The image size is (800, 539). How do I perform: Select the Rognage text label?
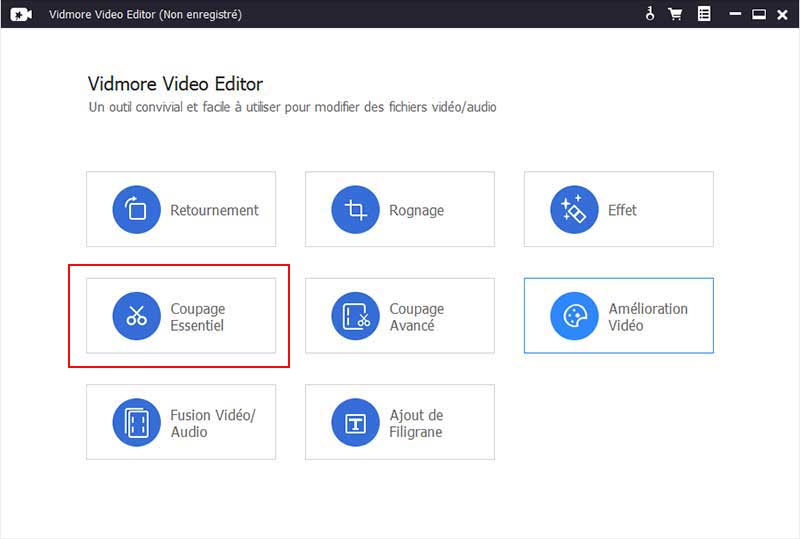click(416, 210)
